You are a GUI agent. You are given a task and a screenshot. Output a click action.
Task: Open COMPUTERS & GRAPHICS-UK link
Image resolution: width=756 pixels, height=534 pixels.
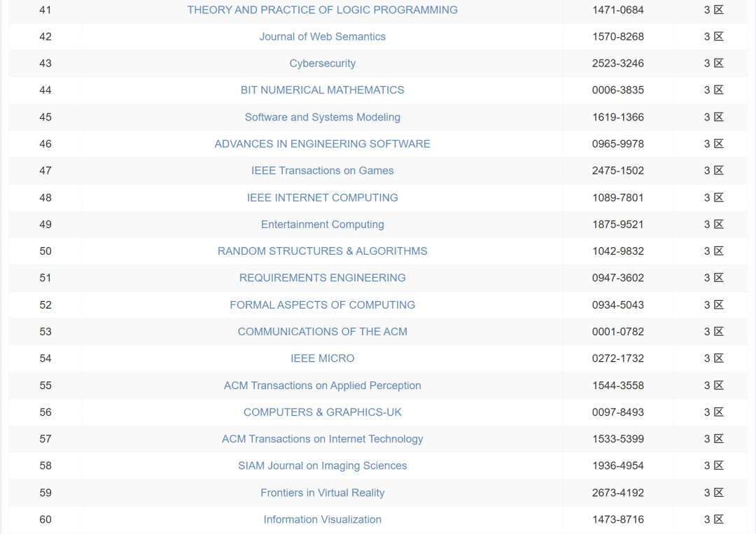[322, 412]
